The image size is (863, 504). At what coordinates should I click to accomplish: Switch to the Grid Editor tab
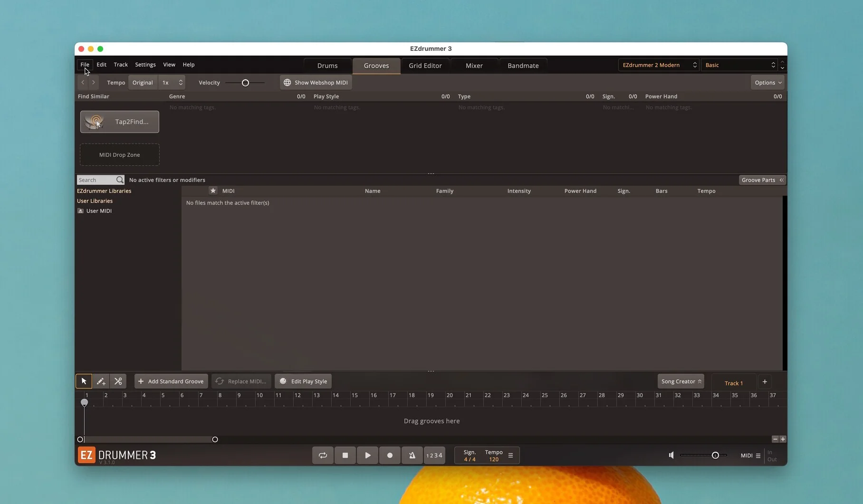click(425, 66)
